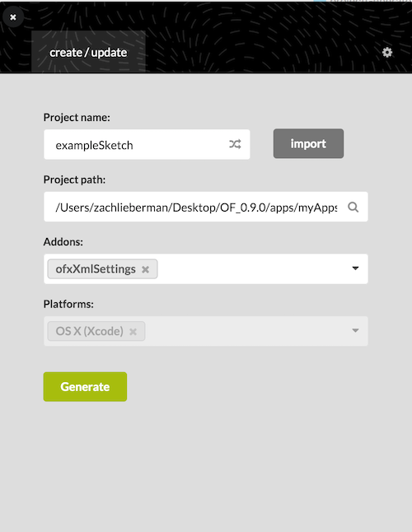412x532 pixels.
Task: Open settings with the gear icon
Action: [x=387, y=52]
